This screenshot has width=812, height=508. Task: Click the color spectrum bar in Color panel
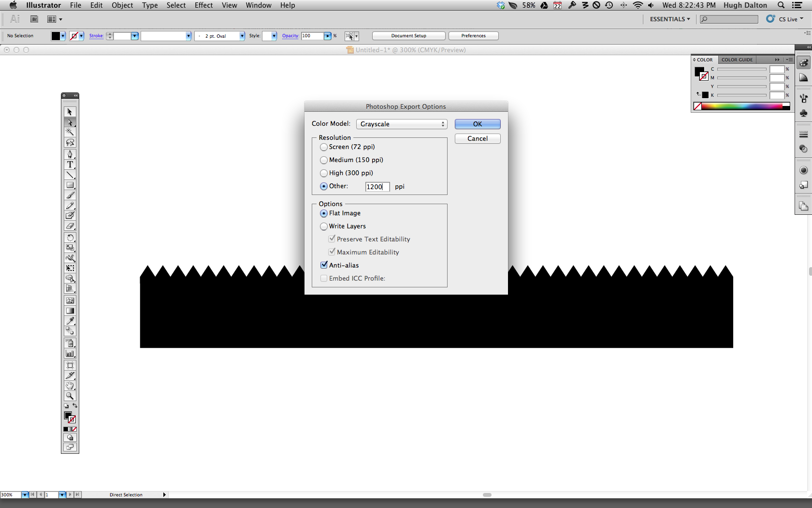(742, 106)
